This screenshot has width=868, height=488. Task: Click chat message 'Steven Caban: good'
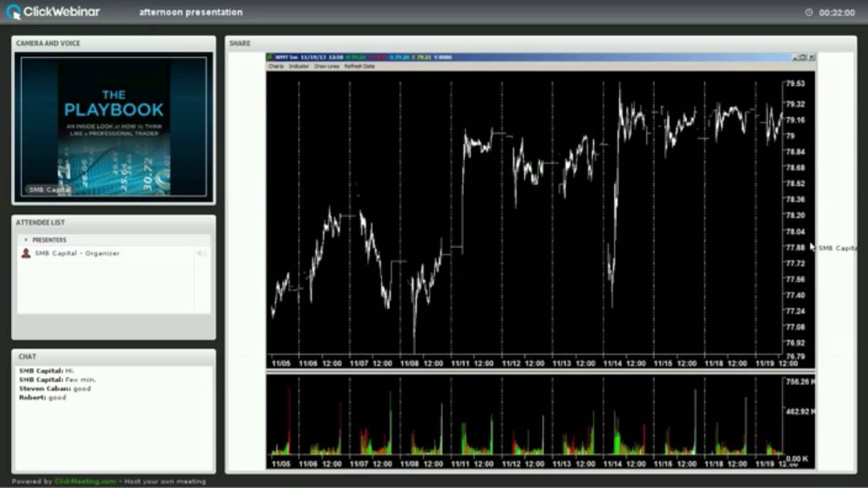[55, 388]
